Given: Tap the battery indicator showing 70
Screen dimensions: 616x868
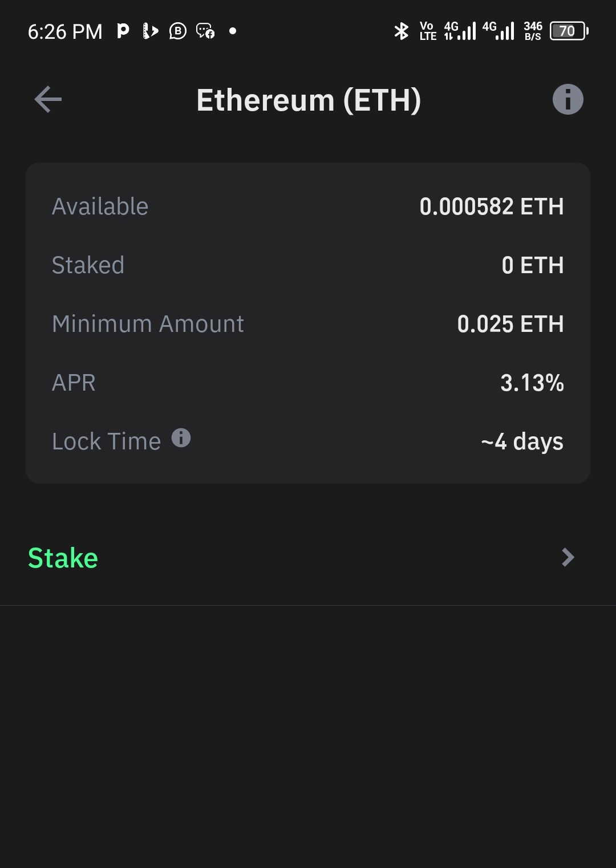Looking at the screenshot, I should click(569, 31).
